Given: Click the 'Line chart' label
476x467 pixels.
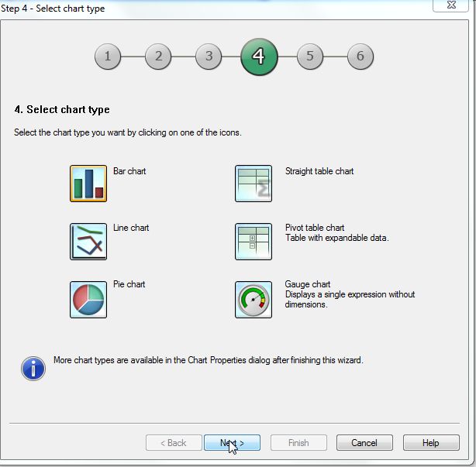Looking at the screenshot, I should 131,228.
